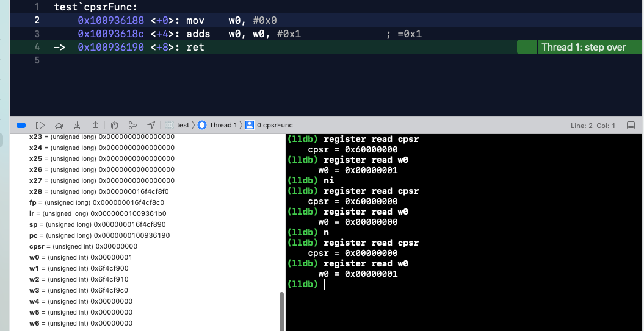Toggle the debug area panel icon
The image size is (644, 331).
coord(631,125)
